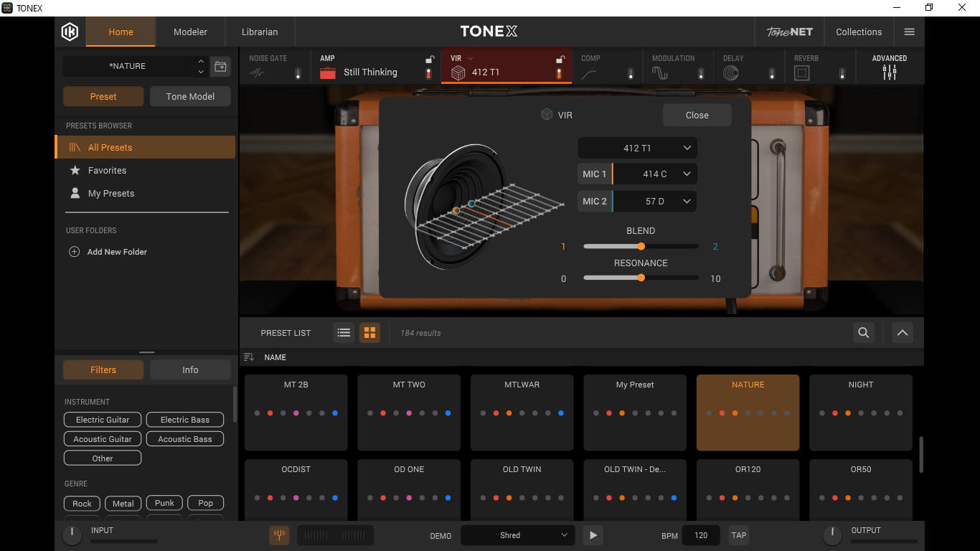The image size is (980, 551).
Task: Open the MIC 2 57 D dropdown
Action: point(654,201)
